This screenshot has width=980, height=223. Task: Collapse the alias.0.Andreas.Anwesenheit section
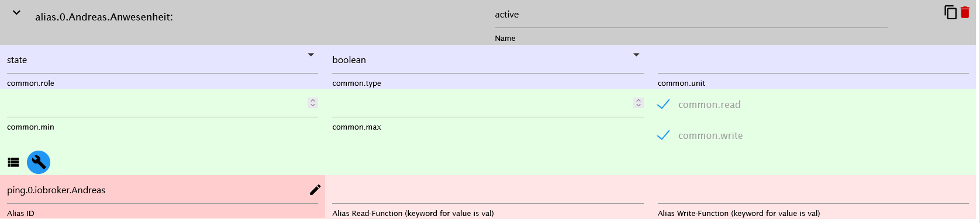click(x=17, y=12)
